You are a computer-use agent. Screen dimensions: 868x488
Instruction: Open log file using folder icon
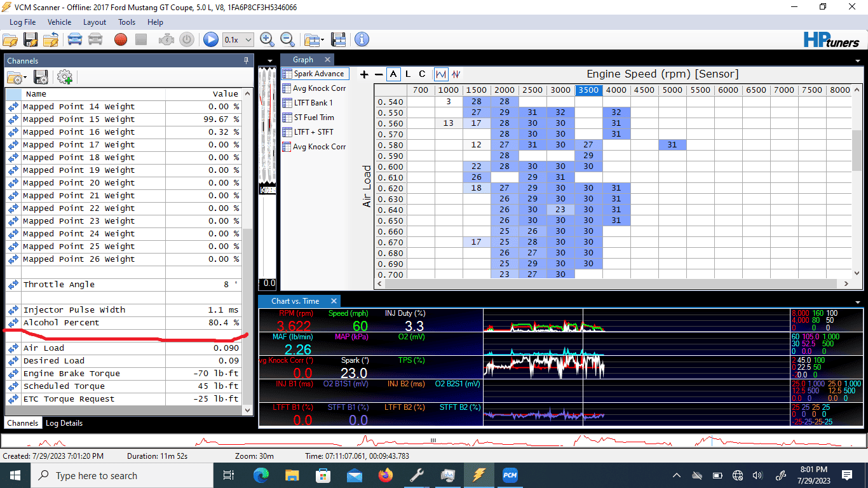10,39
